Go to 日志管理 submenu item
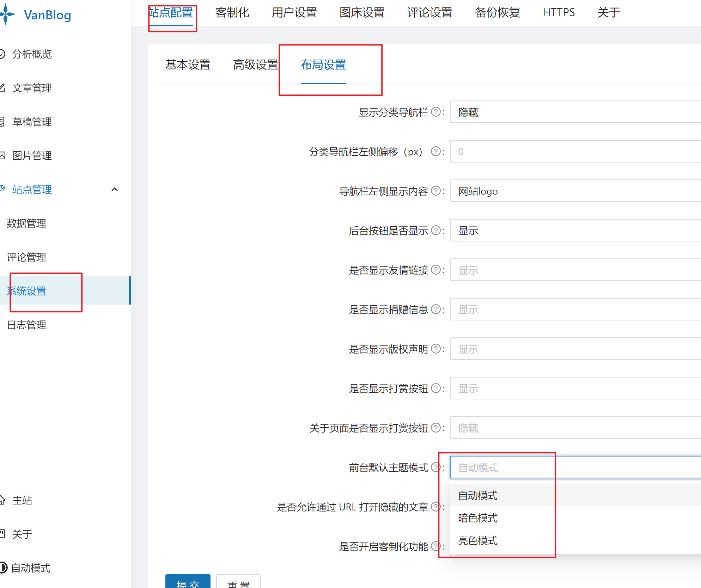This screenshot has height=588, width=701. pyautogui.click(x=26, y=325)
